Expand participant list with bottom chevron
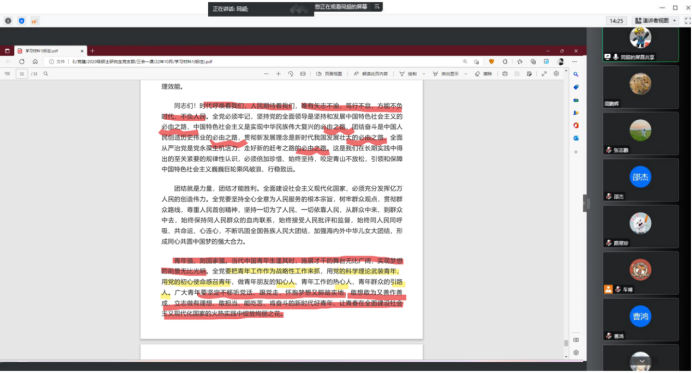 pos(642,361)
